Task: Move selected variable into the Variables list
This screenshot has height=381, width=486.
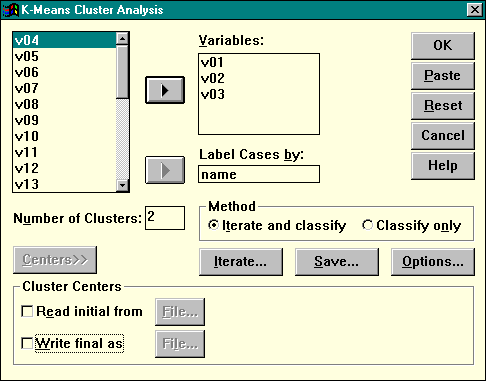Action: click(x=165, y=90)
